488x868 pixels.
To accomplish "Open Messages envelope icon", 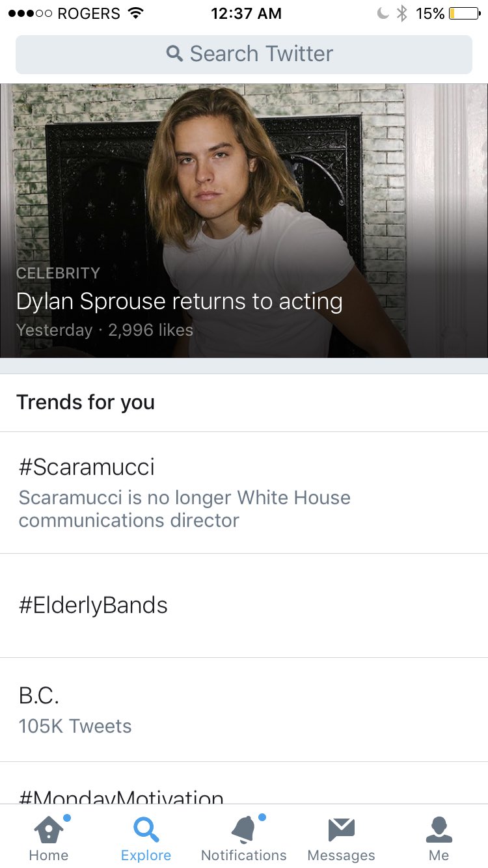I will (x=341, y=830).
